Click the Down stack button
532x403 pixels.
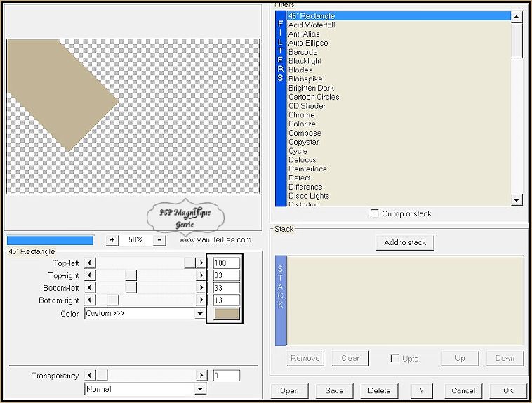click(x=505, y=358)
